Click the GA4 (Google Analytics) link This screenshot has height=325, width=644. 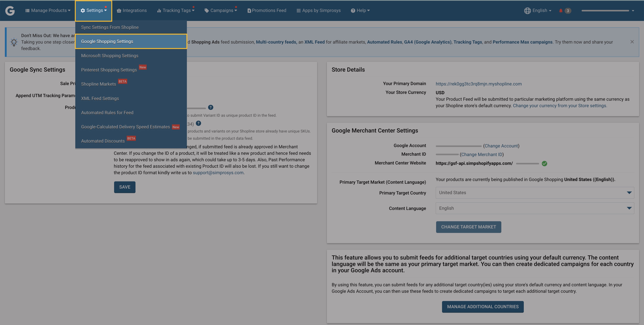click(428, 42)
